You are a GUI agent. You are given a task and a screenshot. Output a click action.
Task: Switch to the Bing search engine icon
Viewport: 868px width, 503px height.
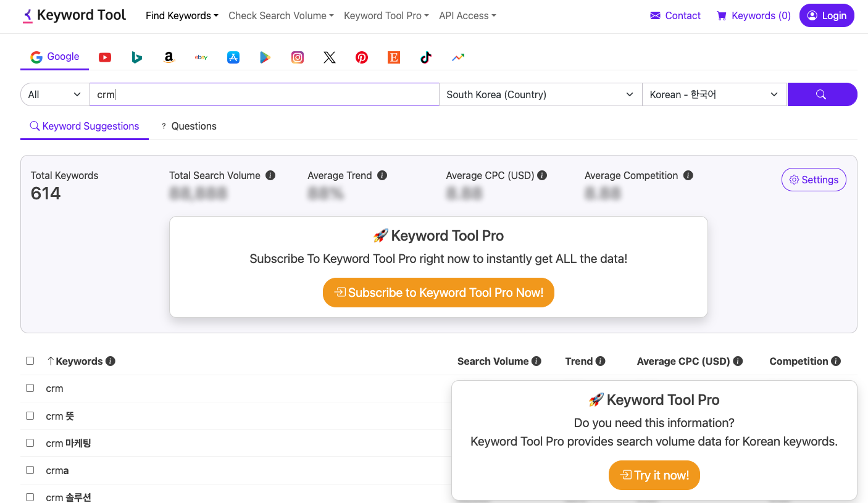pos(136,57)
